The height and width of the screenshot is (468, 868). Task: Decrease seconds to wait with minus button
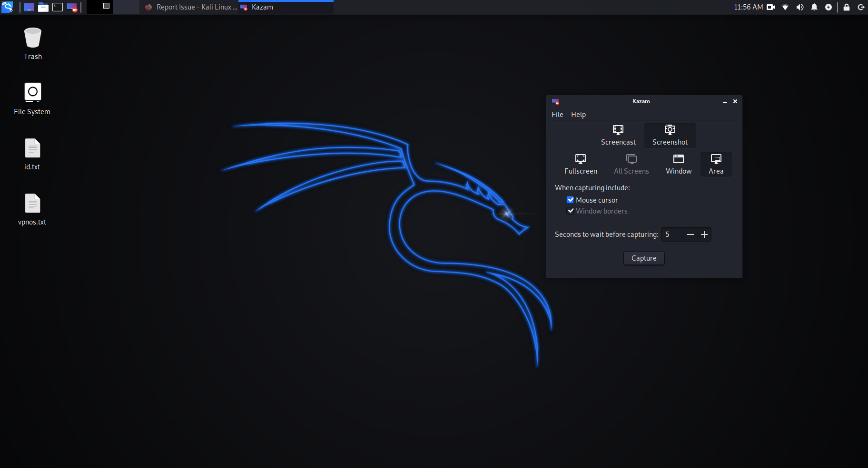click(x=690, y=234)
